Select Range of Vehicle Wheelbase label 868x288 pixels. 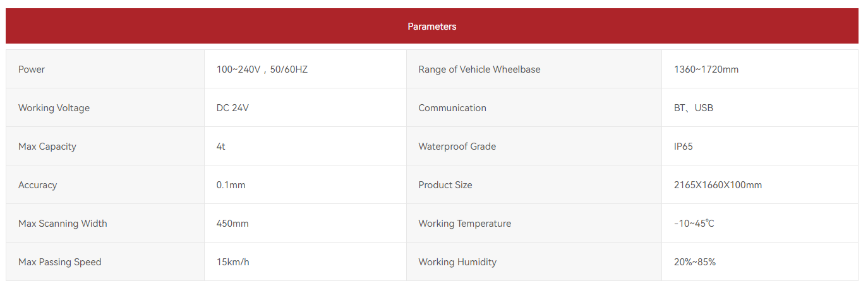click(x=479, y=69)
